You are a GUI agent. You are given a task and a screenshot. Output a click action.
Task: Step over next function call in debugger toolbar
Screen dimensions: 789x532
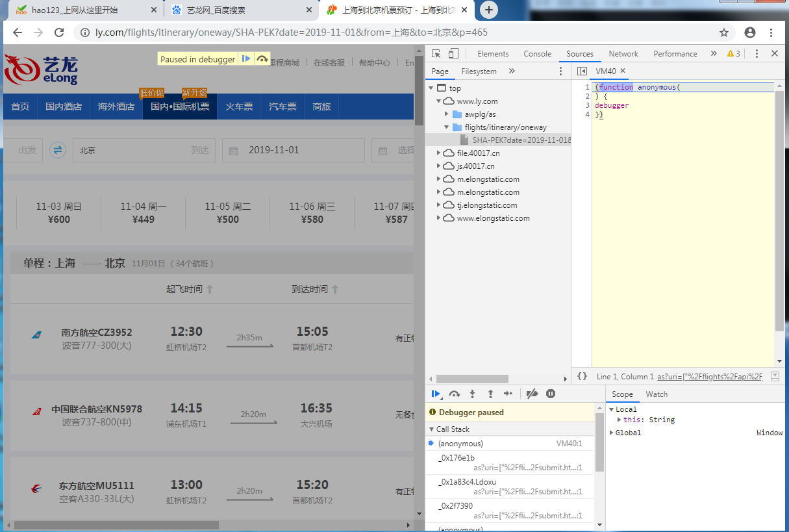point(455,394)
